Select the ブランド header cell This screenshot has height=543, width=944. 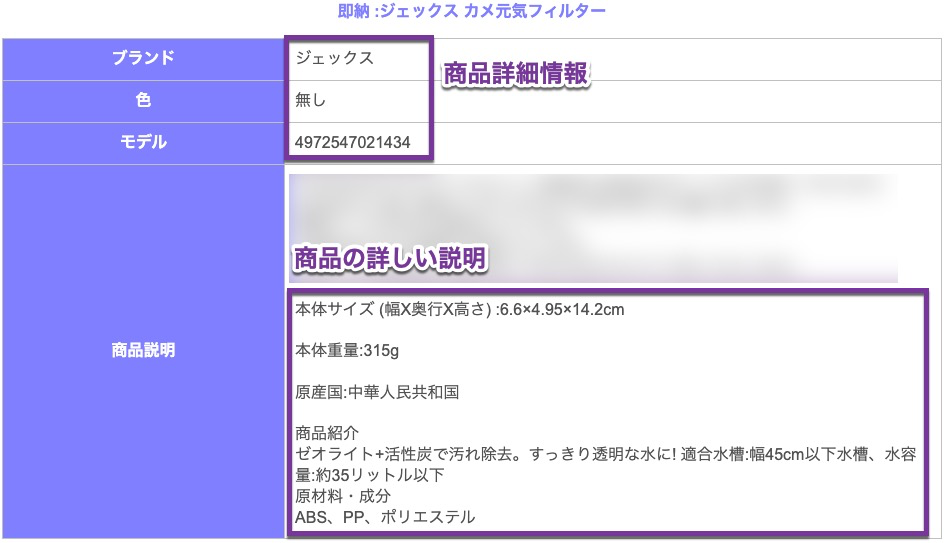[x=143, y=59]
